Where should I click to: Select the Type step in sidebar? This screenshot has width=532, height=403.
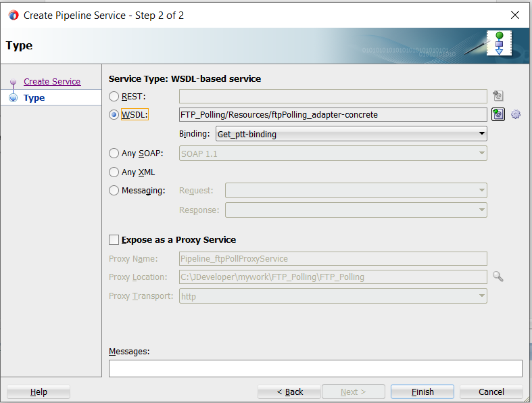pyautogui.click(x=34, y=97)
